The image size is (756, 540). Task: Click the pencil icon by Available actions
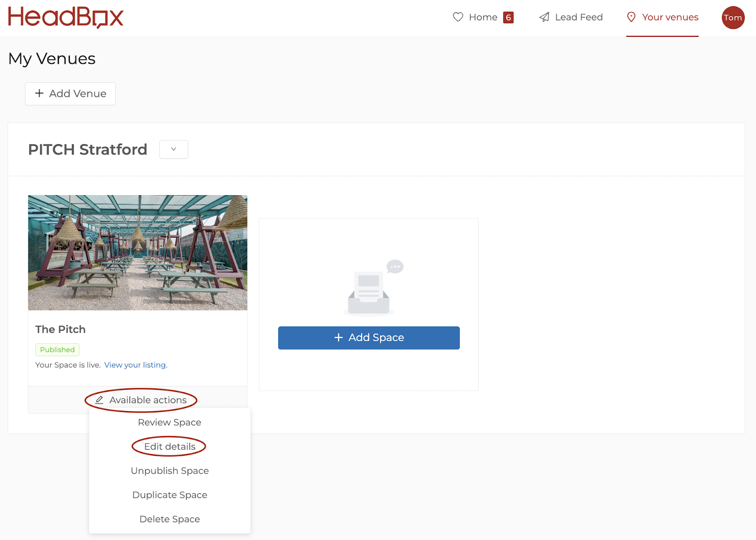coord(99,400)
